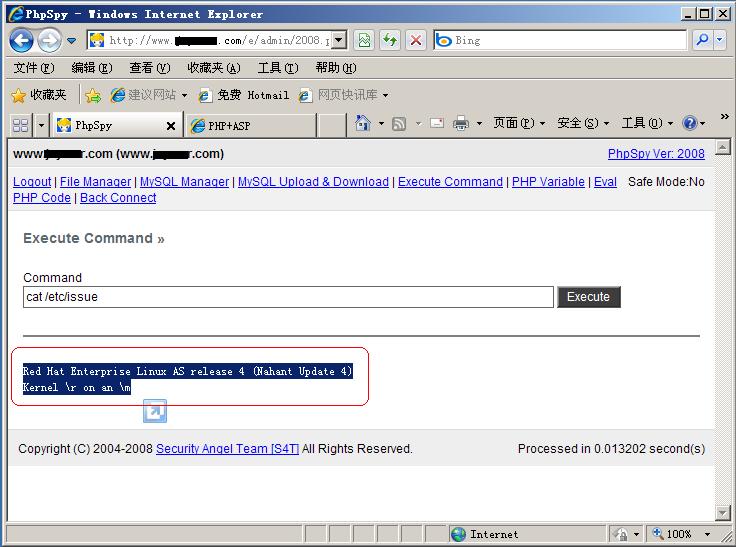Open the 查看(V) menu
736x547 pixels.
pyautogui.click(x=150, y=68)
